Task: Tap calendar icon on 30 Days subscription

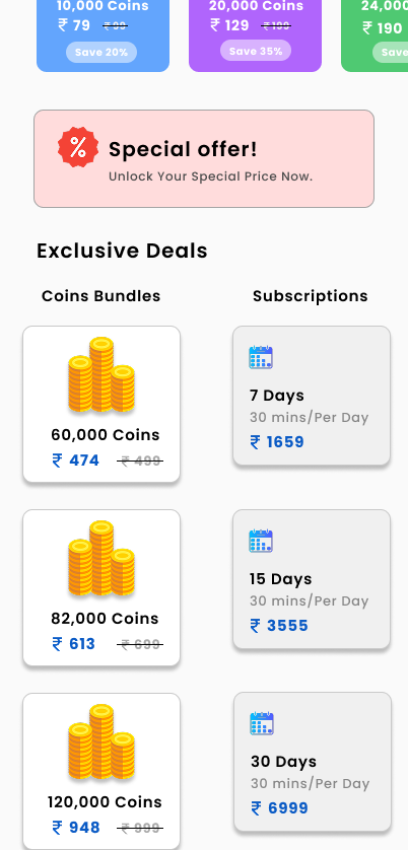Action: pyautogui.click(x=262, y=723)
